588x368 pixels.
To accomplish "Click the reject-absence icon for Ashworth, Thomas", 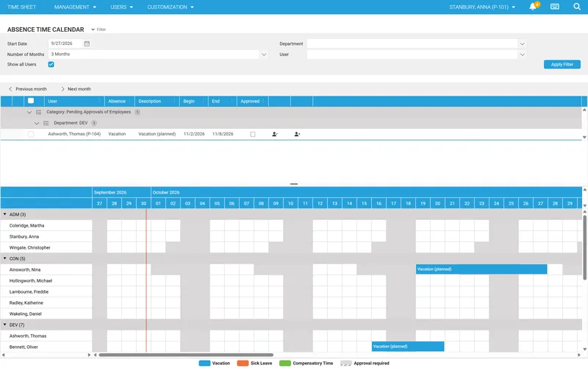I will point(297,134).
